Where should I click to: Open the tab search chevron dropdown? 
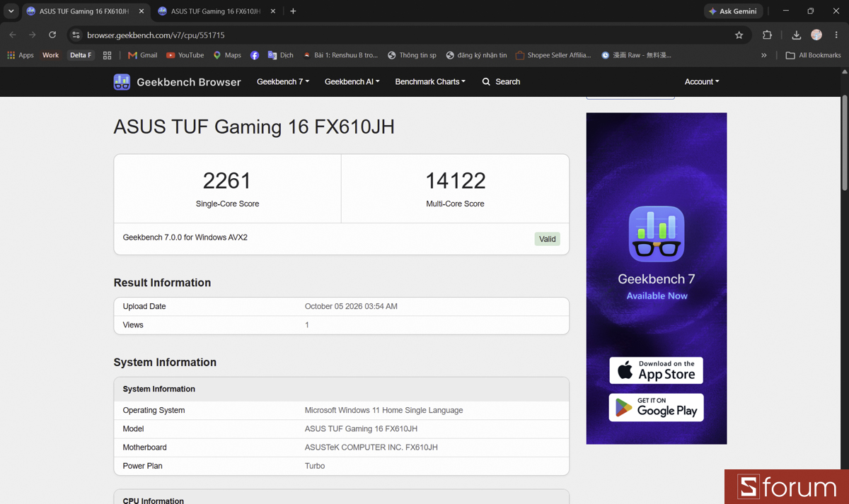11,11
